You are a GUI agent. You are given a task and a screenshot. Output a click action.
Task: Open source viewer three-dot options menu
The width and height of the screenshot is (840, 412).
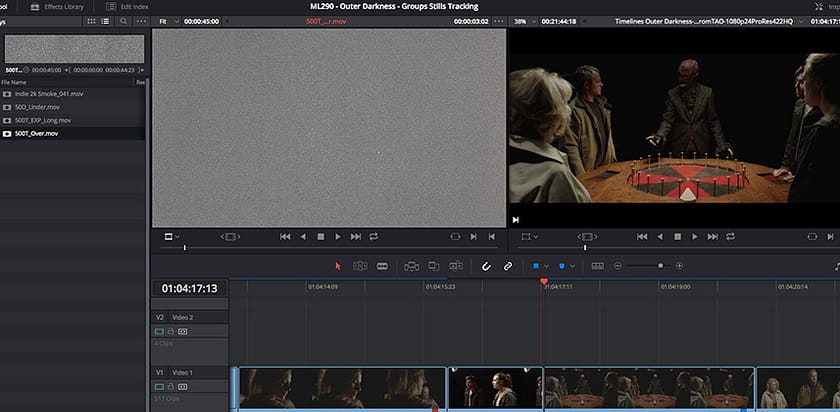click(499, 21)
